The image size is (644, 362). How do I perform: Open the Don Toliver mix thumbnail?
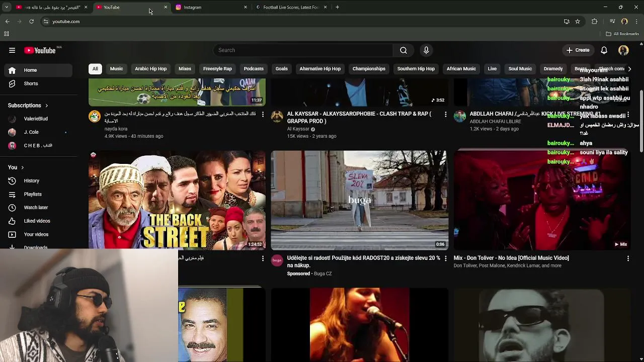tap(542, 200)
